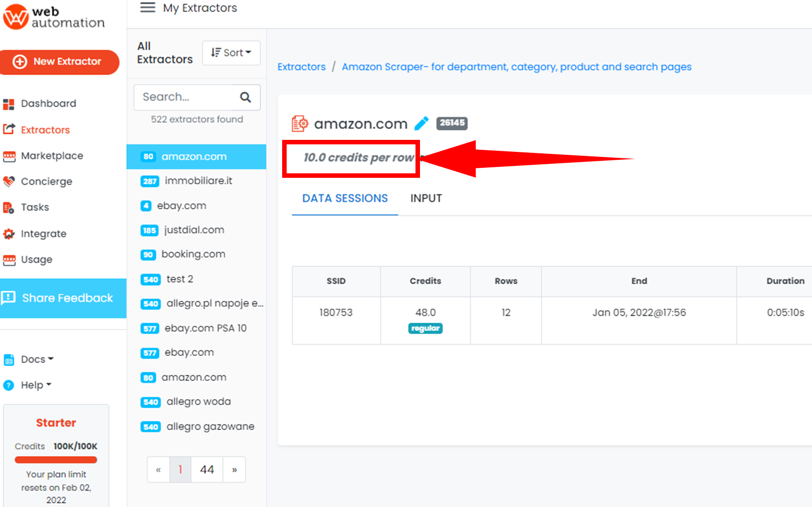Open the Dashboard page

(48, 103)
